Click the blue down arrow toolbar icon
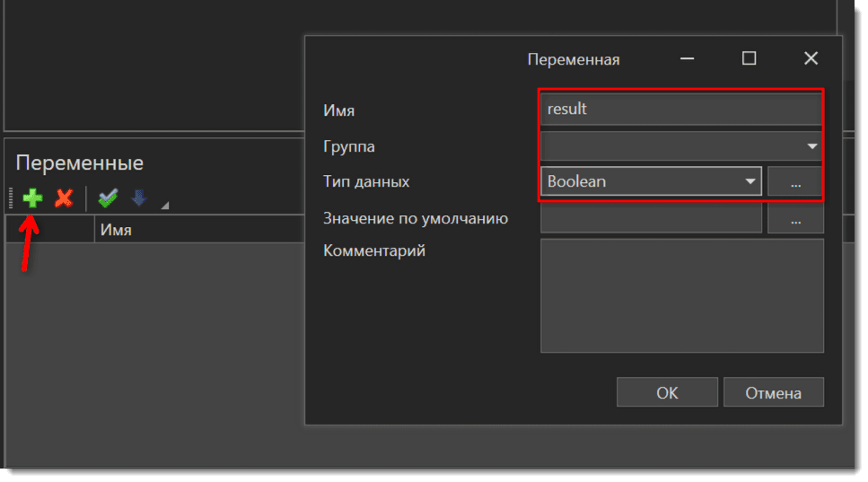868x482 pixels. (139, 198)
